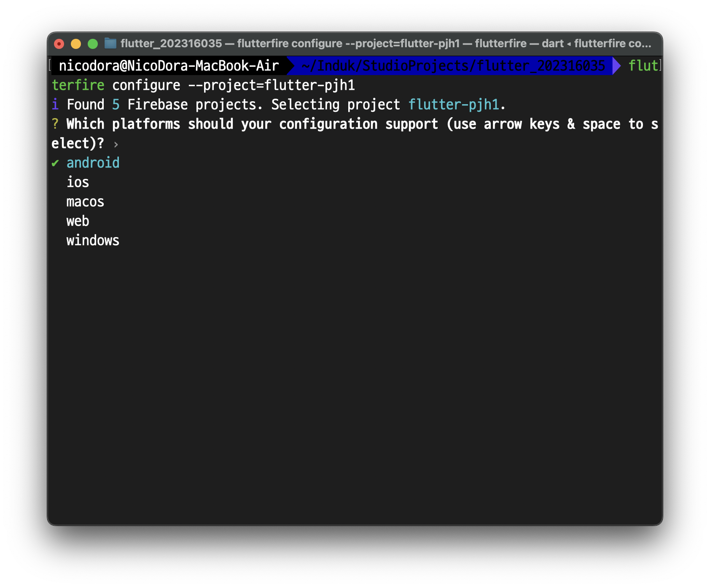The width and height of the screenshot is (710, 588).
Task: Click the green checkmark beside android
Action: tap(55, 163)
